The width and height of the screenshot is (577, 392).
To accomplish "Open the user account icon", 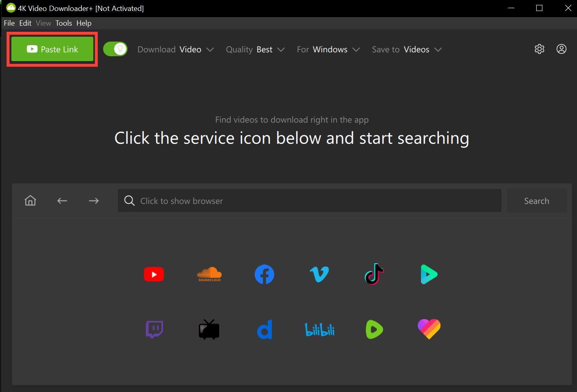I will (x=561, y=49).
